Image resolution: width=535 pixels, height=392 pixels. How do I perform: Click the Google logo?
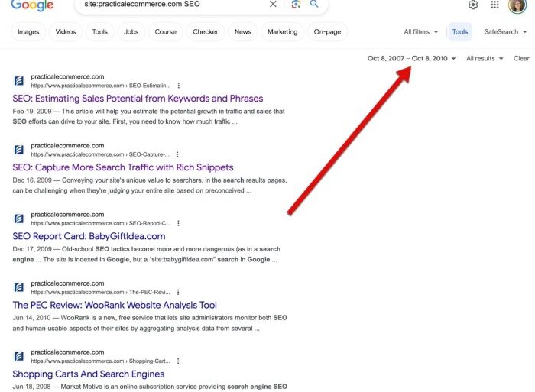click(32, 5)
